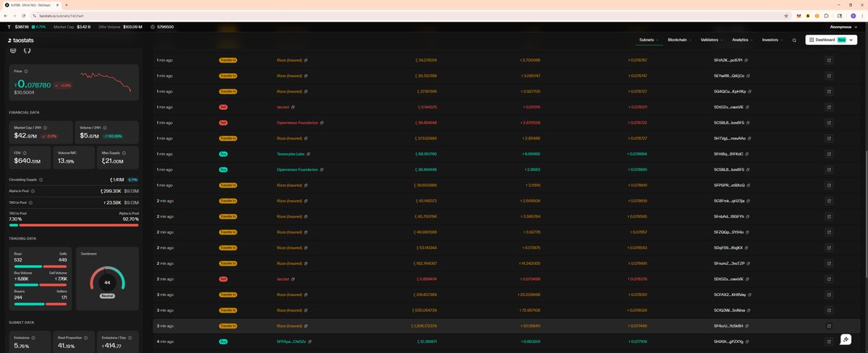Click the Sell badge in the tao.bot 0.899474 row
The width and height of the screenshot is (868, 353).
pos(224,279)
